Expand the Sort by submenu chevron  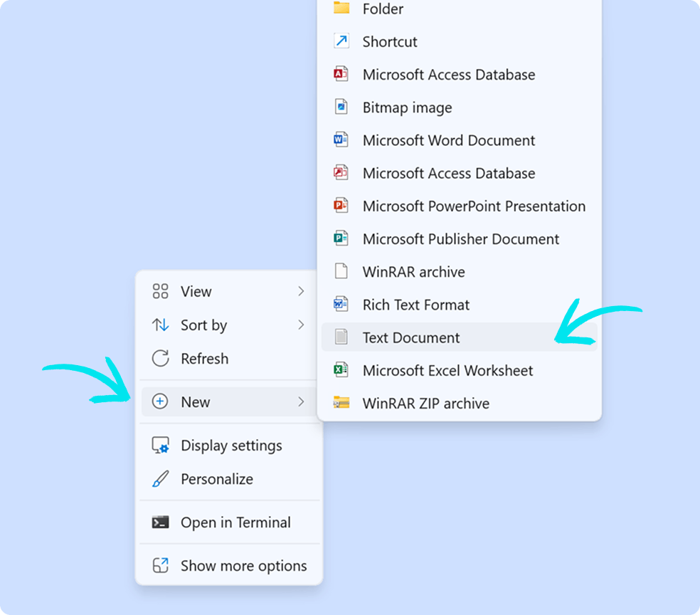[302, 325]
